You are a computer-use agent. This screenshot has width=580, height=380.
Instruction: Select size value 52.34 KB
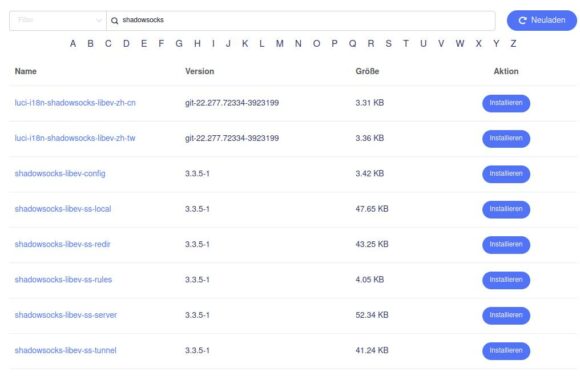(x=372, y=315)
